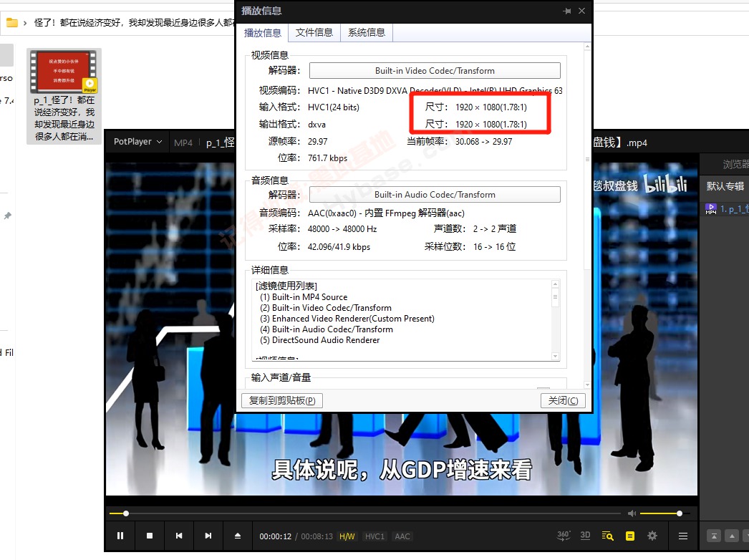Open the hamburger playlist menu
The height and width of the screenshot is (560, 749).
(683, 536)
